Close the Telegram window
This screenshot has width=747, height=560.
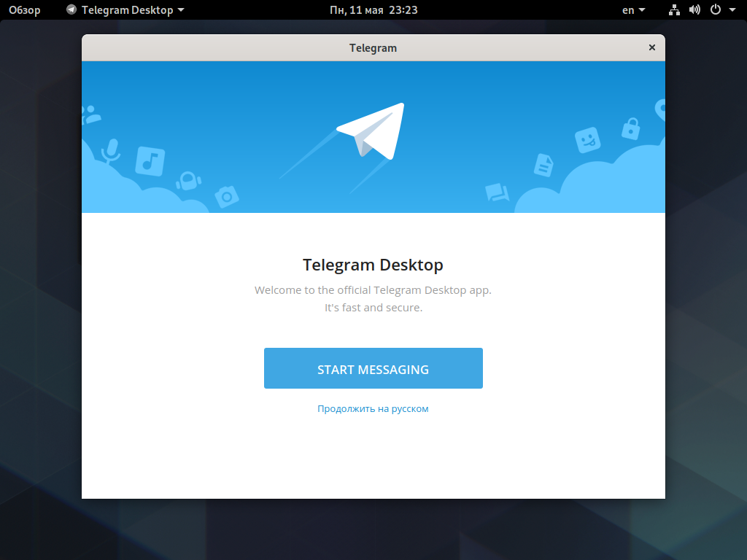click(x=651, y=47)
